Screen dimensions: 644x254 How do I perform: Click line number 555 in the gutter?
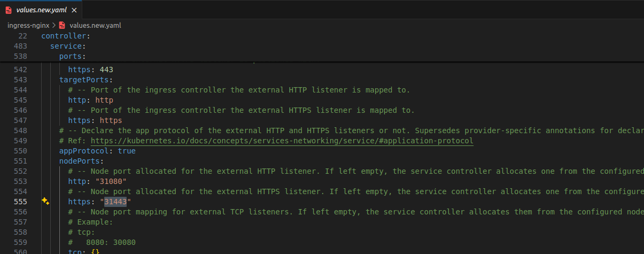[20, 202]
